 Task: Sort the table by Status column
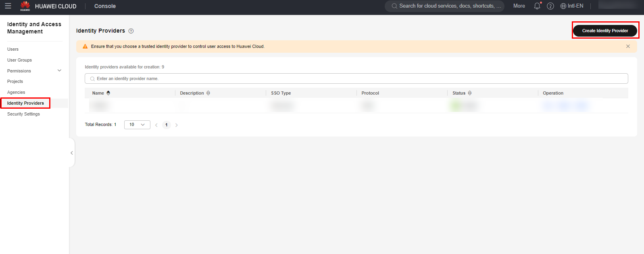click(x=470, y=93)
